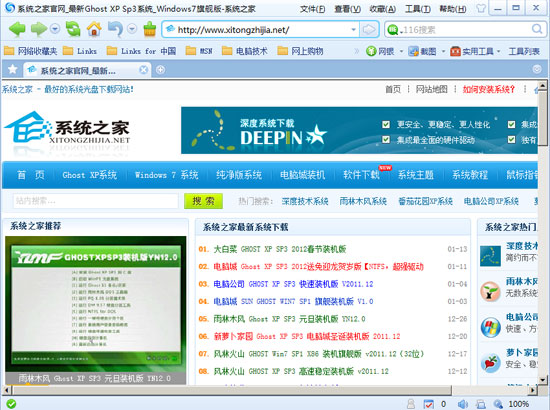Reload page with green refresh icon
This screenshot has width=550, height=410.
tap(73, 29)
